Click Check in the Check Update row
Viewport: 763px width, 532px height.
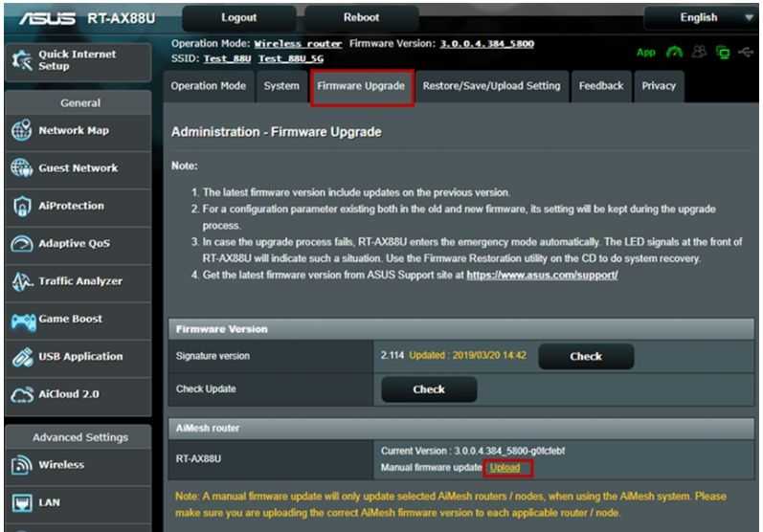[429, 389]
